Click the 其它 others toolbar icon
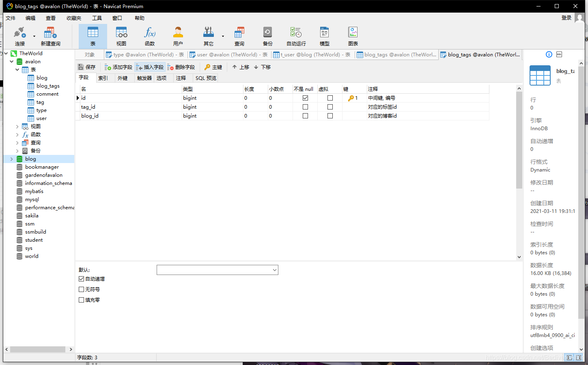 coord(209,36)
